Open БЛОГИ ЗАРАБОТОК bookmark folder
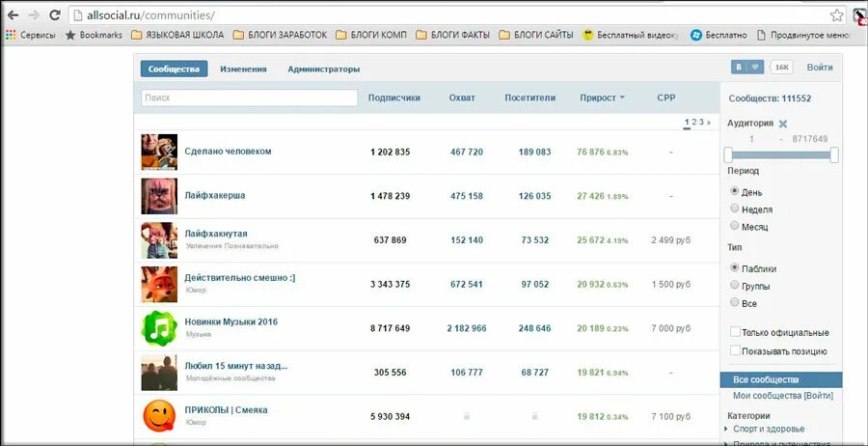This screenshot has width=868, height=446. point(280,35)
